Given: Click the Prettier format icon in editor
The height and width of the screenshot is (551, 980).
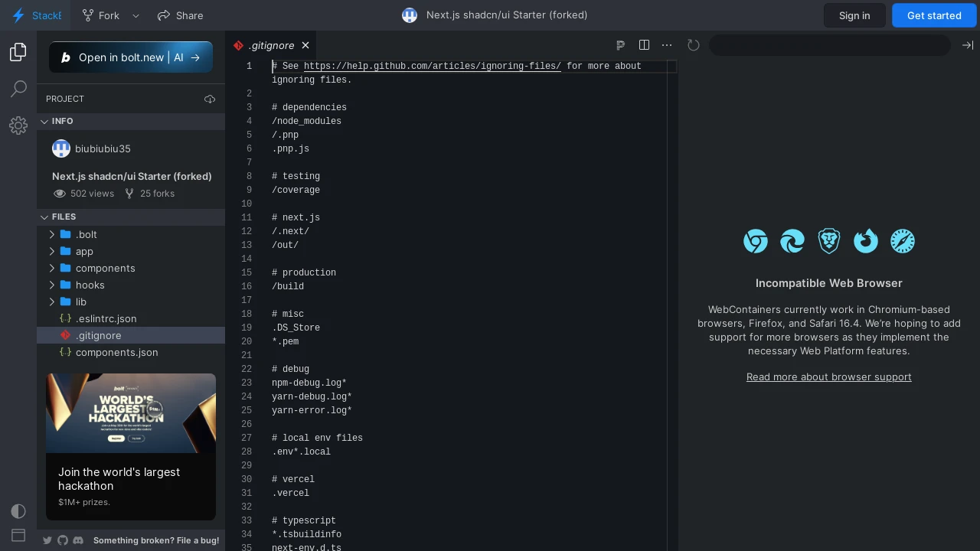Looking at the screenshot, I should (621, 45).
